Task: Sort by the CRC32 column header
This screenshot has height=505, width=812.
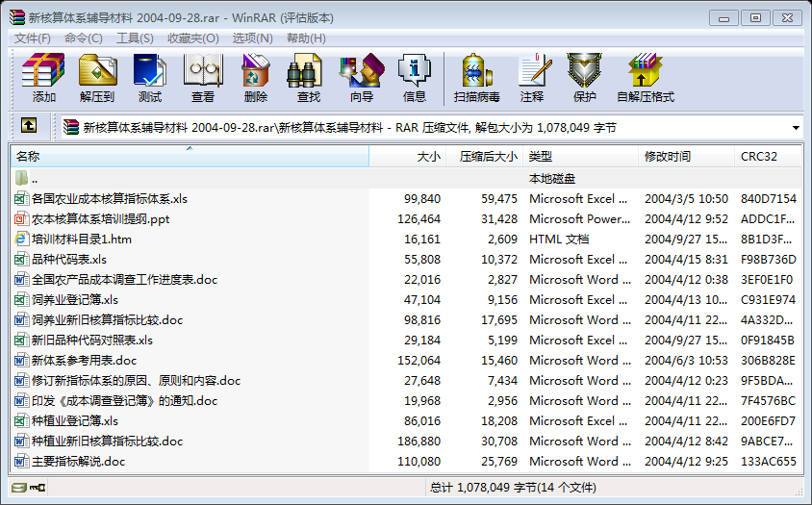Action: pos(768,156)
